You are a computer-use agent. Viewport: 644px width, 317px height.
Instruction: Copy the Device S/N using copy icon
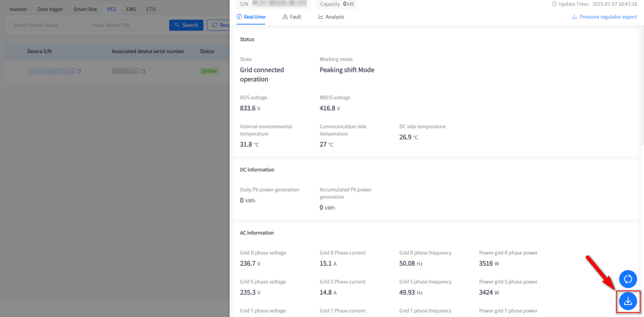(x=79, y=71)
